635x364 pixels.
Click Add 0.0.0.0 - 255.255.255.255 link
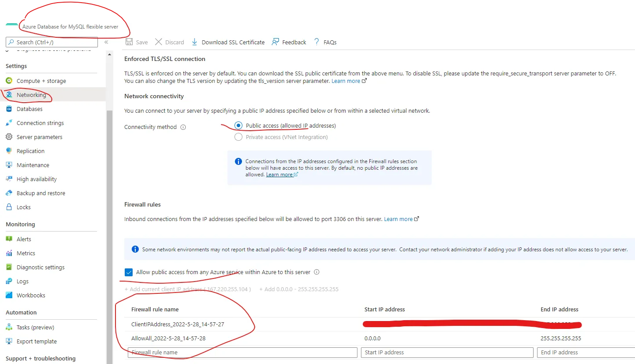[x=299, y=289]
